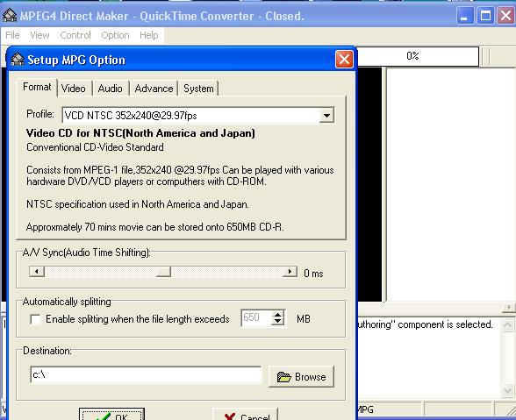
Task: Open the File menu in main window
Action: (12, 35)
